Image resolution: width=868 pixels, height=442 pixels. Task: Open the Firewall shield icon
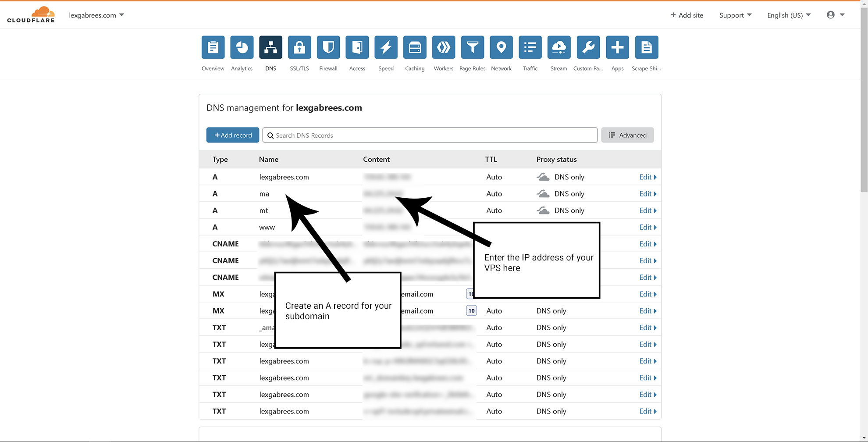tap(328, 47)
